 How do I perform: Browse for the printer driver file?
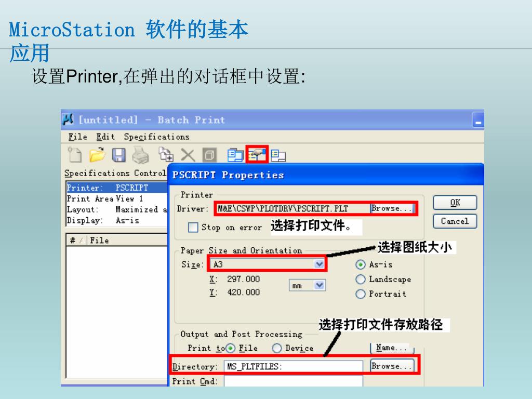click(393, 208)
